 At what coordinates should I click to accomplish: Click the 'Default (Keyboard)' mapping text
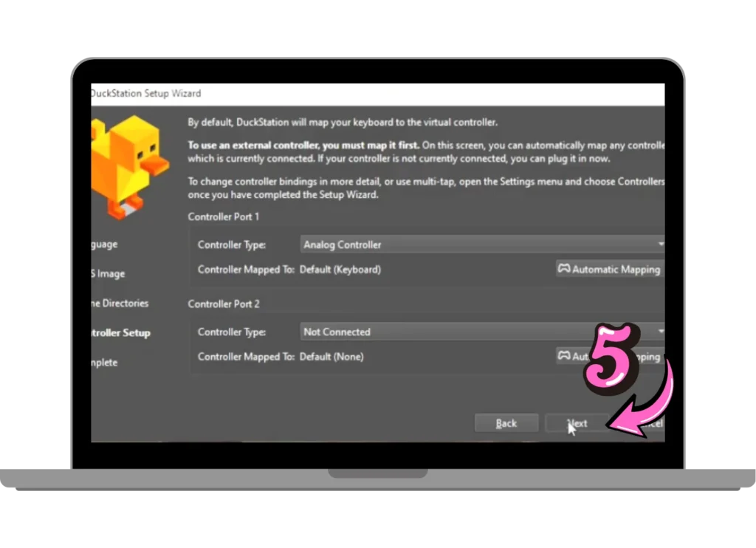340,270
